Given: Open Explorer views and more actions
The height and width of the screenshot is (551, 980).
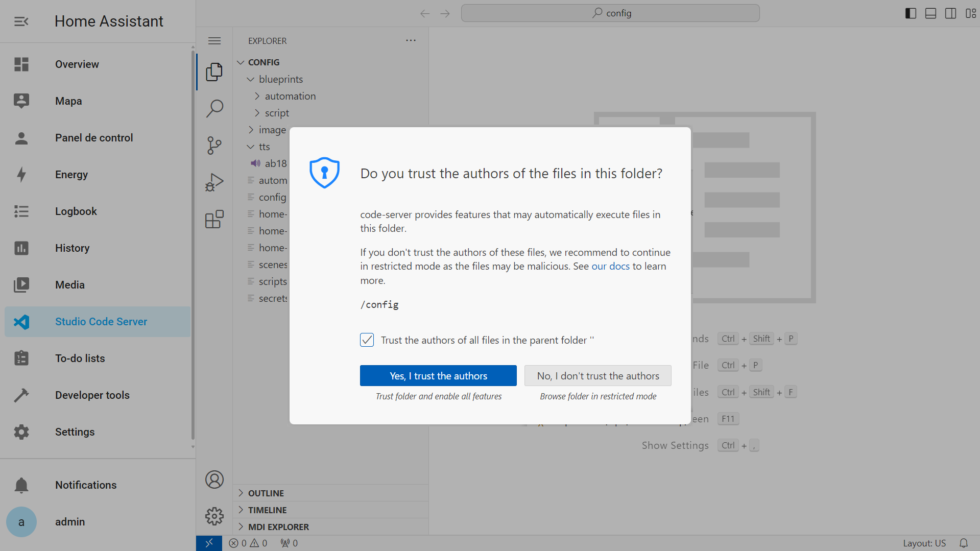Looking at the screenshot, I should [411, 40].
